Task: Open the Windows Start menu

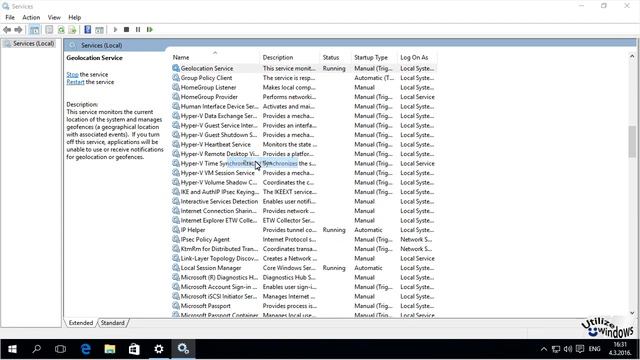Action: (12, 349)
